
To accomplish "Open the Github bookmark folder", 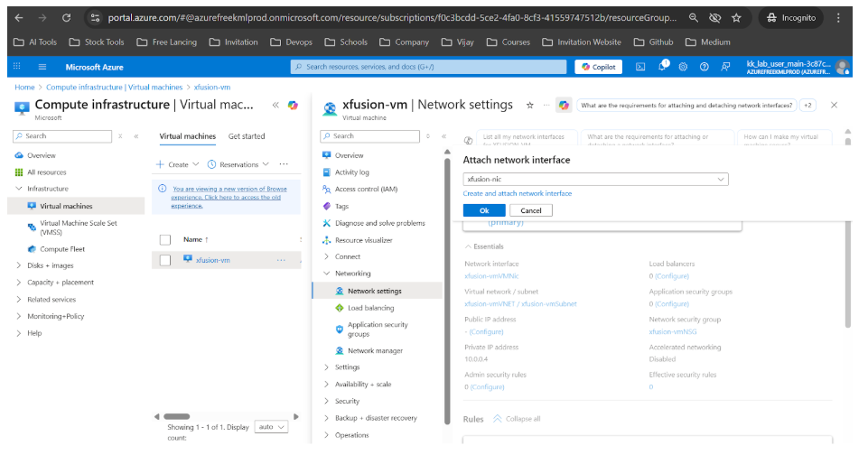I will [x=653, y=42].
